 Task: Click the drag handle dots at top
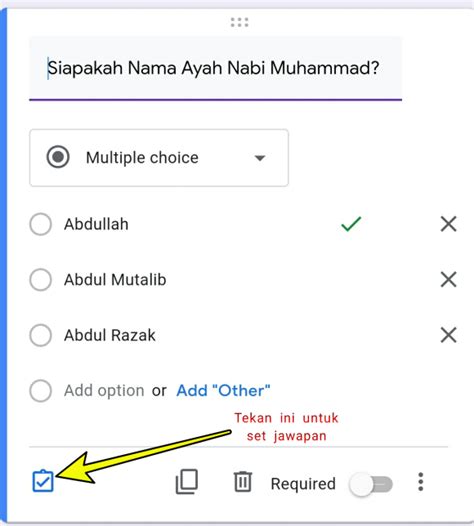pos(240,22)
